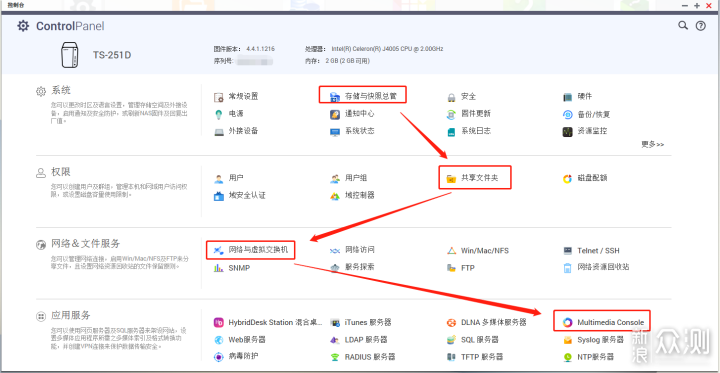Open 域控制器 domain controller

(x=352, y=195)
